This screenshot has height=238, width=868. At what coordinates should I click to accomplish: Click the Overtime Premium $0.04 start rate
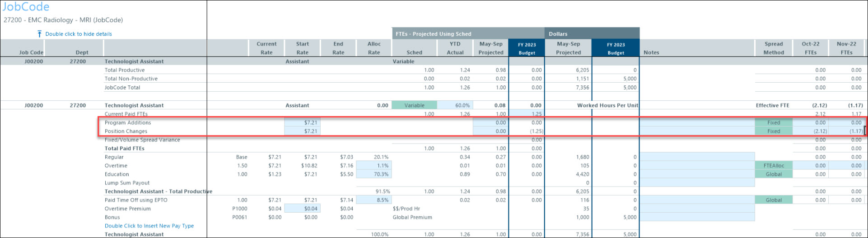pos(302,209)
